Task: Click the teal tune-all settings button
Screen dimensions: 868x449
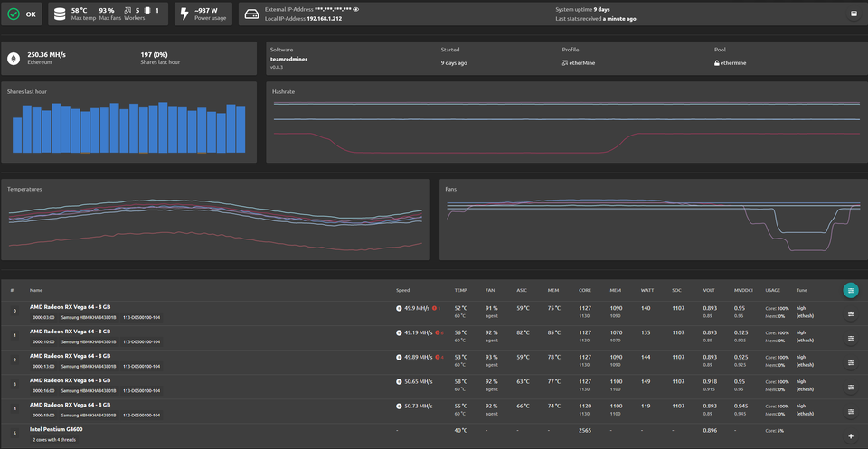Action: pyautogui.click(x=851, y=290)
